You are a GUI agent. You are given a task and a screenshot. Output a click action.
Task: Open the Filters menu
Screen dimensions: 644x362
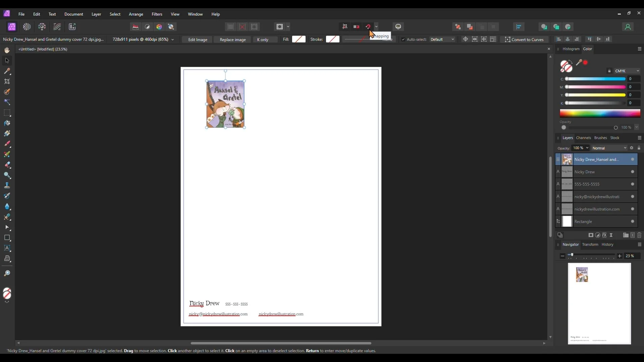pyautogui.click(x=157, y=14)
